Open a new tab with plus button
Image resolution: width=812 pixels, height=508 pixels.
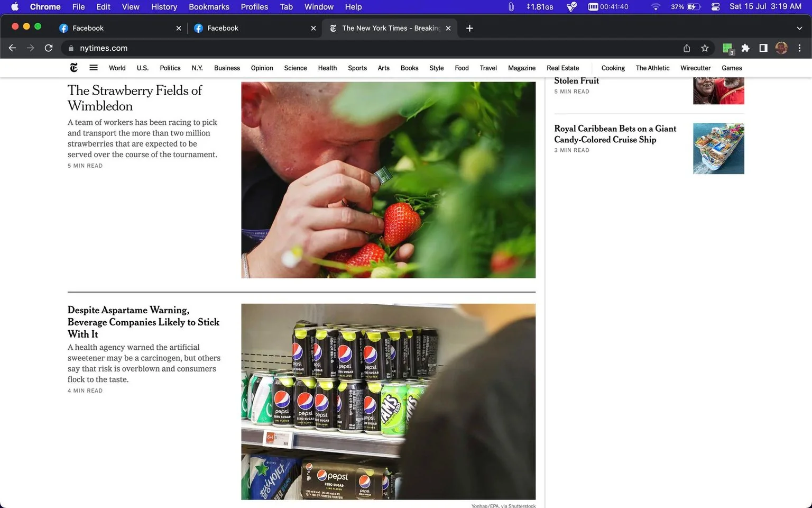(469, 28)
